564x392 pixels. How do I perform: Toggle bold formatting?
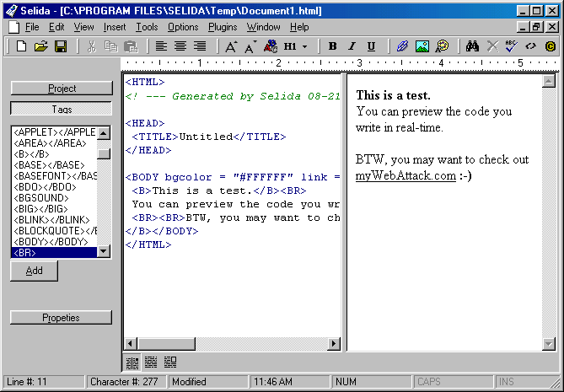(x=333, y=46)
